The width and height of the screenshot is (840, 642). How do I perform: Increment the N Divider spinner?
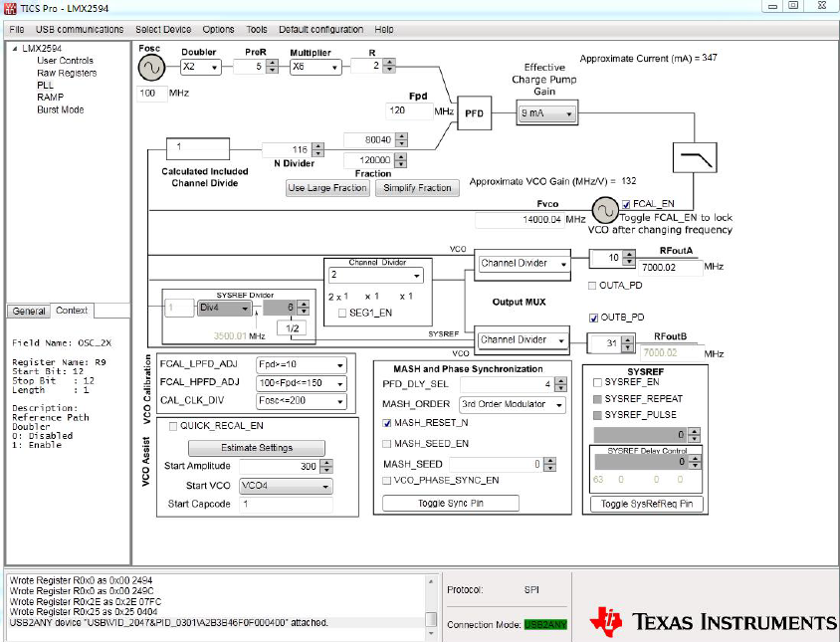[318, 146]
